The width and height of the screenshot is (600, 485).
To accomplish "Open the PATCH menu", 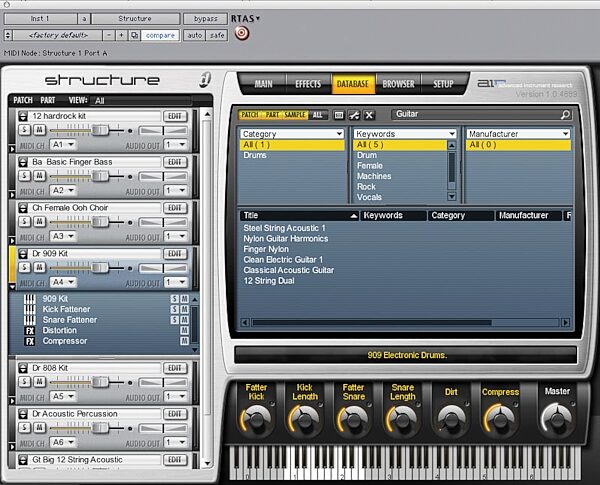I will [23, 100].
